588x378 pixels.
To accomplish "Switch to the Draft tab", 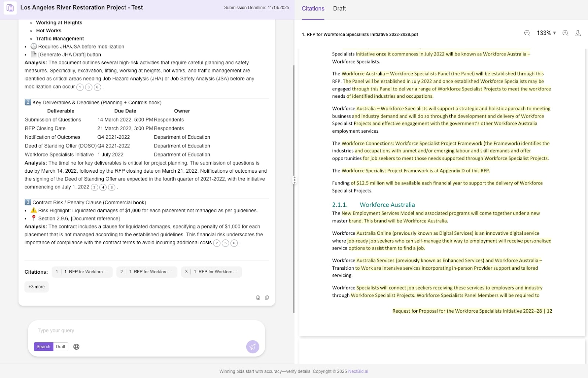I will tap(339, 8).
